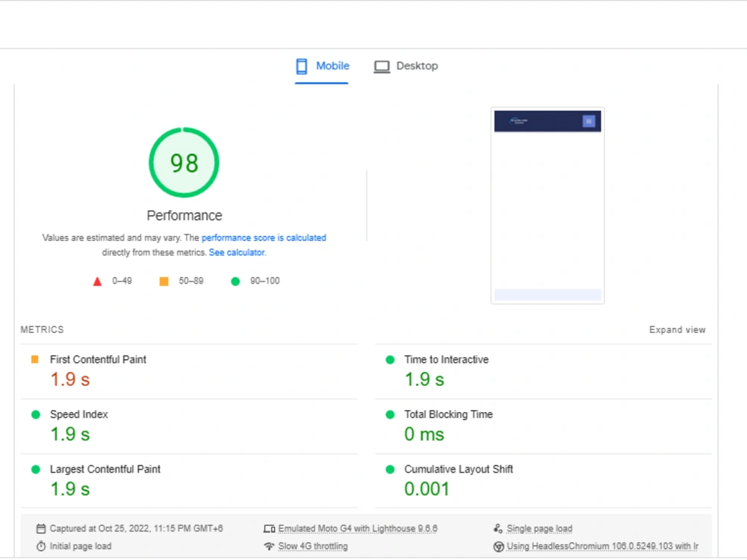Image resolution: width=747 pixels, height=560 pixels.
Task: Click the green circle 90–100 legend icon
Action: point(235,281)
